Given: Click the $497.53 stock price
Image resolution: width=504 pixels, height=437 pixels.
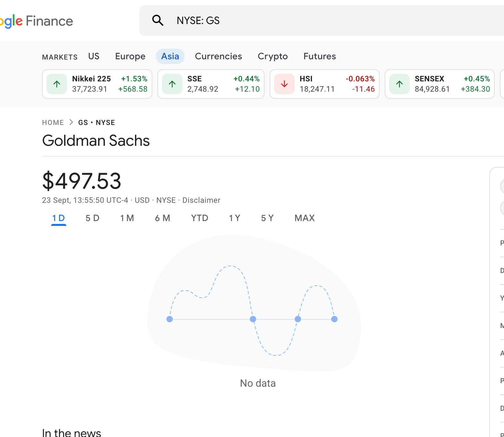Looking at the screenshot, I should [x=82, y=181].
